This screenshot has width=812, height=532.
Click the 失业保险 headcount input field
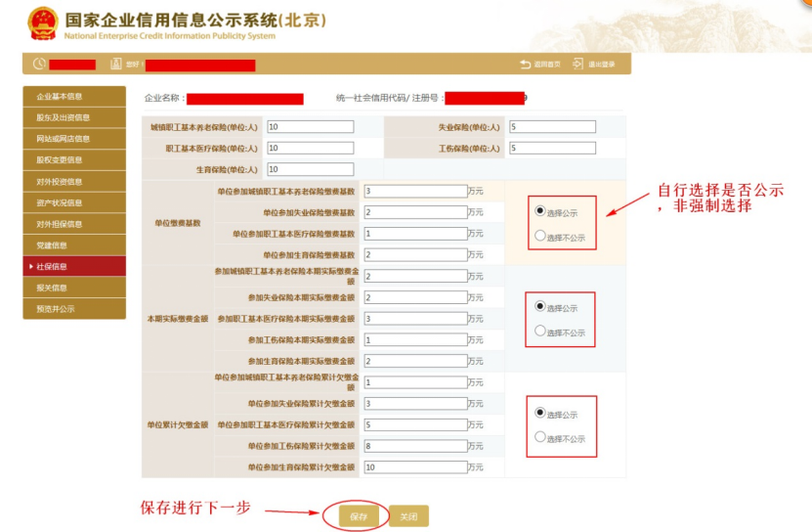[x=551, y=127]
